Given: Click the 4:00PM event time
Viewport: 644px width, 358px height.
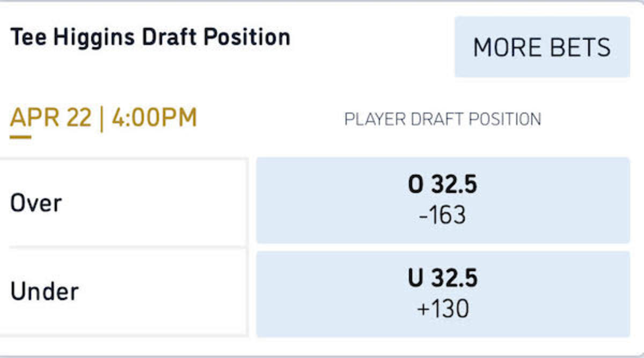Looking at the screenshot, I should coord(155,118).
